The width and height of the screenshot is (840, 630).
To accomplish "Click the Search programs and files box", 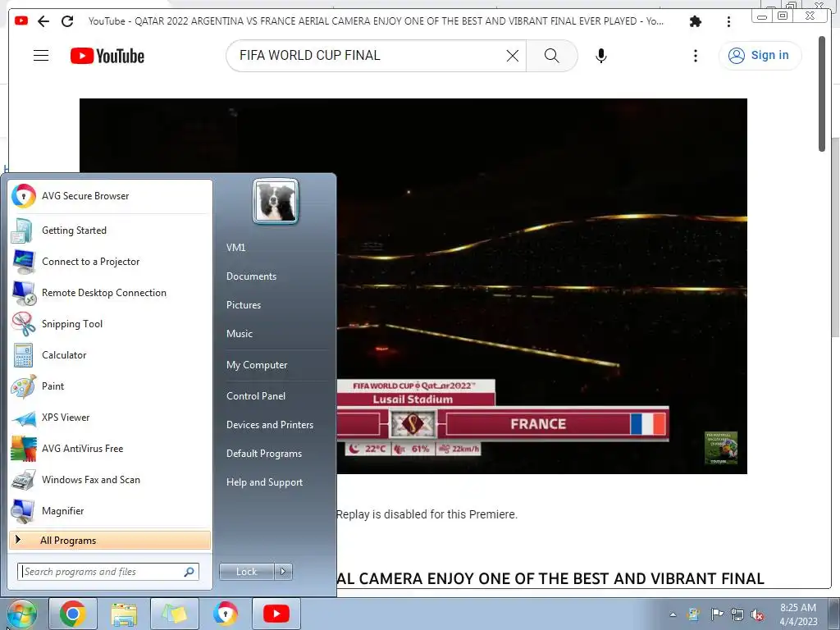I will point(107,572).
